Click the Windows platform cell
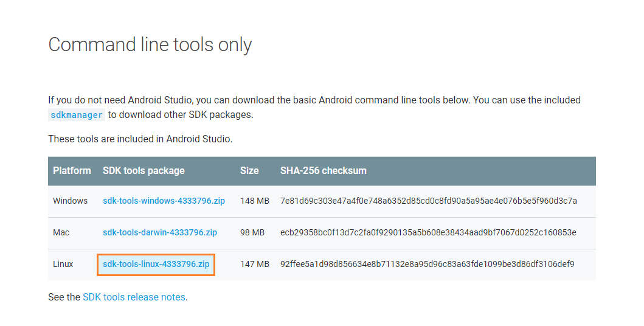This screenshot has width=644, height=326. coord(70,201)
